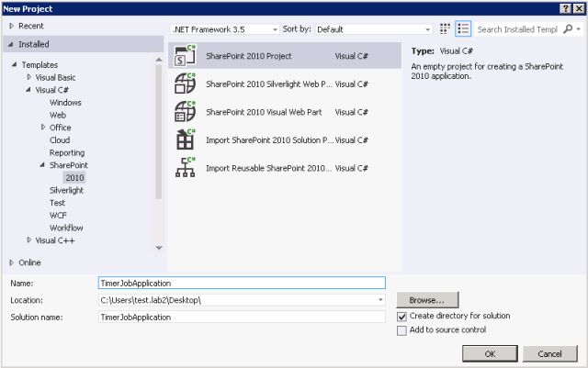Image resolution: width=588 pixels, height=368 pixels.
Task: Click the template tree scrollbar thumb
Action: click(x=159, y=131)
